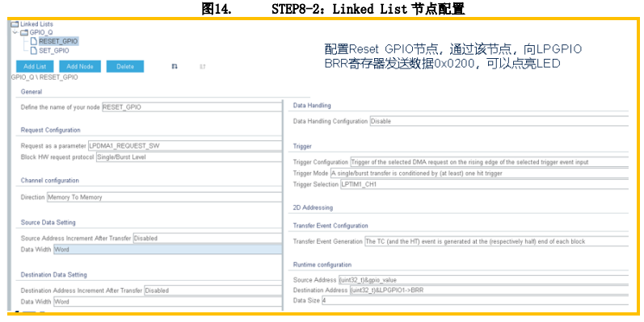
Task: Click the Trigger section header
Action: point(302,146)
